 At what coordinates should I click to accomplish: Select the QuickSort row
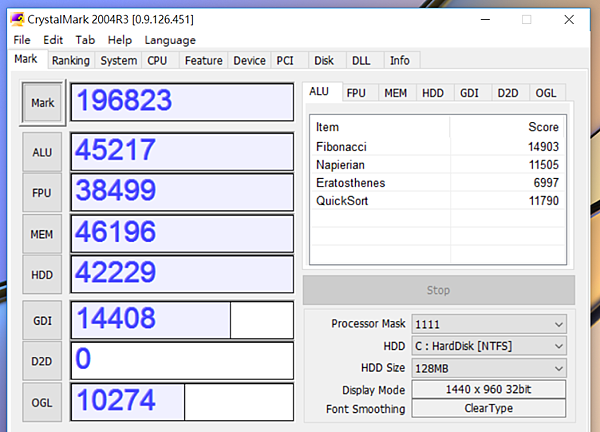pyautogui.click(x=438, y=201)
